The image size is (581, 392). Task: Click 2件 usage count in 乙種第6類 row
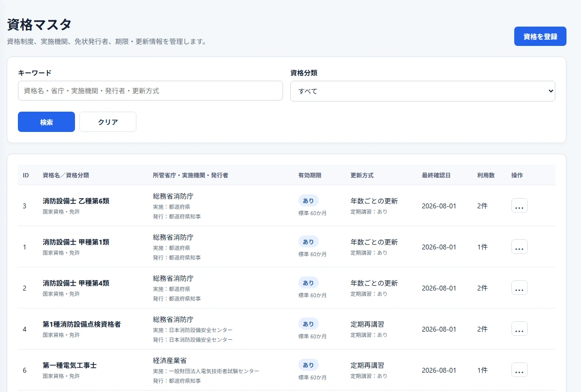[x=482, y=206]
